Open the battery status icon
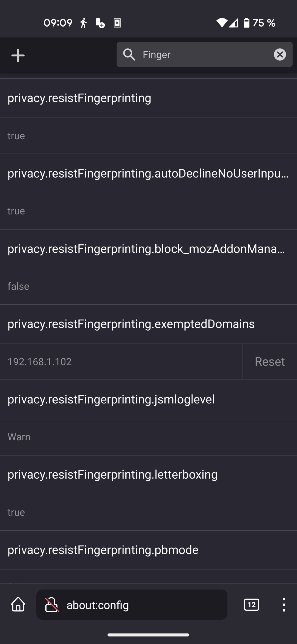 [x=246, y=23]
